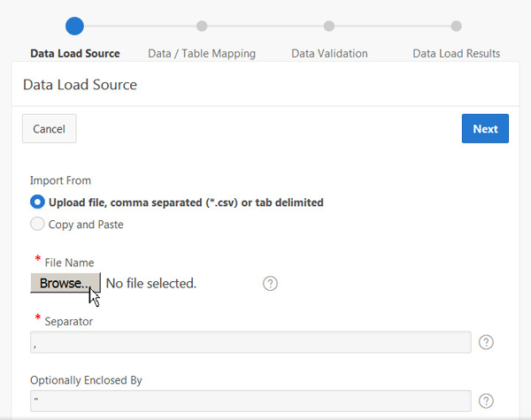The height and width of the screenshot is (420, 531).
Task: Go to Data / Table Mapping step
Action: (x=202, y=53)
